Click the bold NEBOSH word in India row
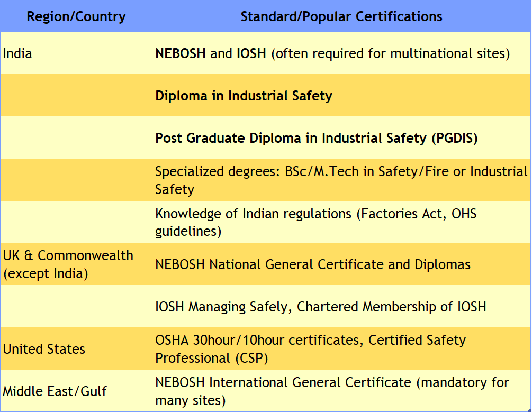The height and width of the screenshot is (413, 532). 180,53
